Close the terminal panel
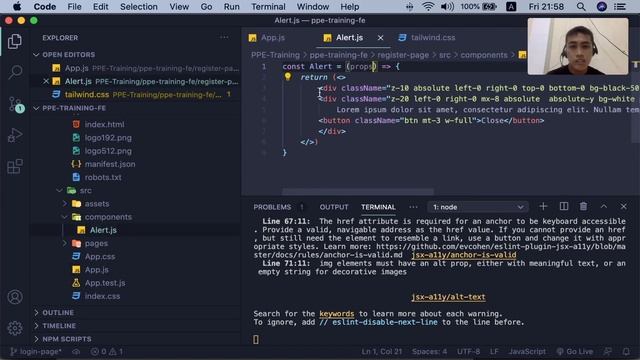The width and height of the screenshot is (640, 360). tap(623, 207)
